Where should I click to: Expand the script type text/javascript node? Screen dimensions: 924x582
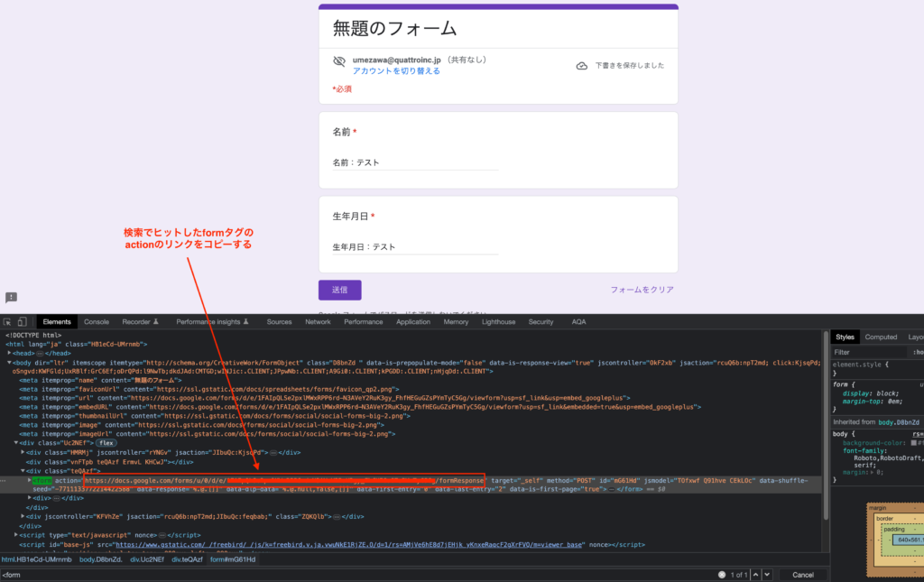[16, 535]
